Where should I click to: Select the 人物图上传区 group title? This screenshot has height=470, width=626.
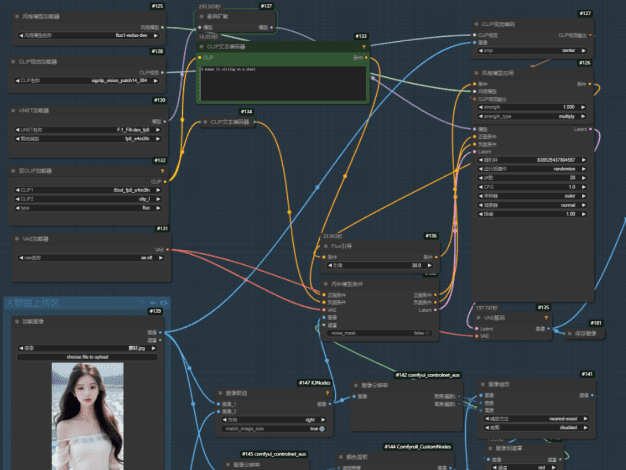(x=33, y=303)
